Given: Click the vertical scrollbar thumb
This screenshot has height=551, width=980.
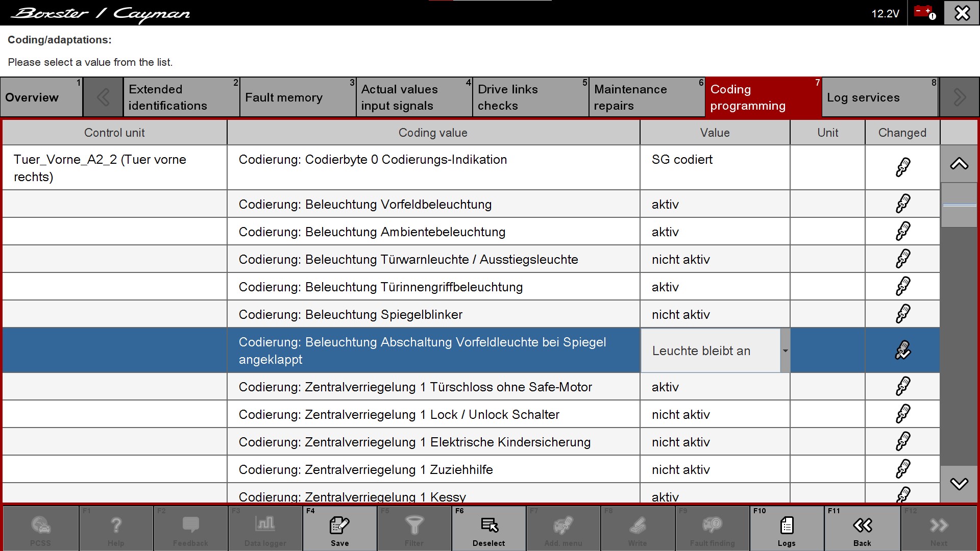Looking at the screenshot, I should [x=959, y=205].
